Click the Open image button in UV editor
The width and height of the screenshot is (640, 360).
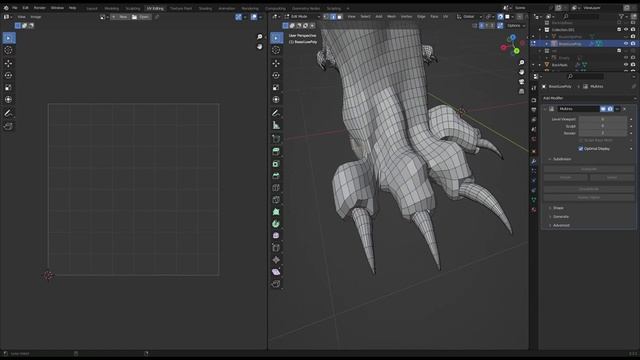[141, 17]
